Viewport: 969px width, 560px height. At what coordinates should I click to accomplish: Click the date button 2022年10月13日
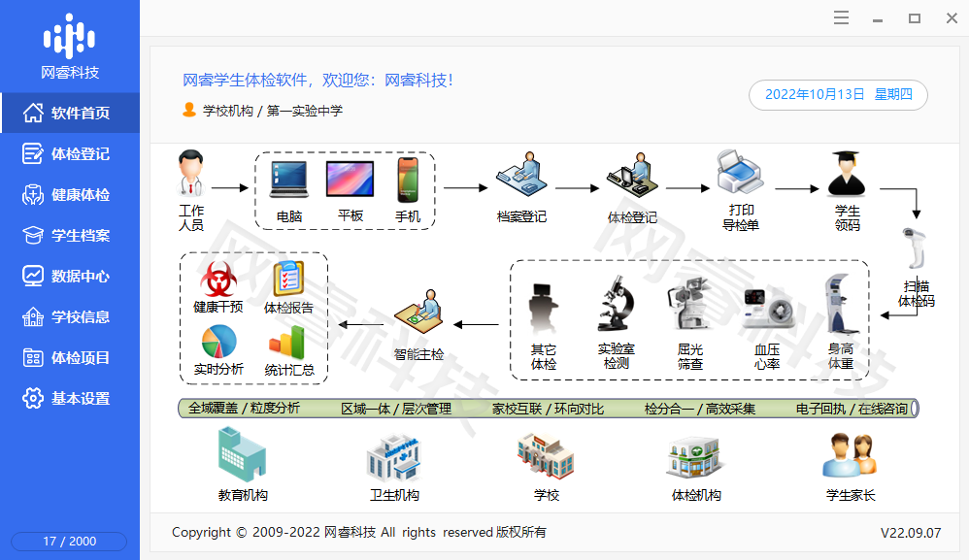click(838, 94)
